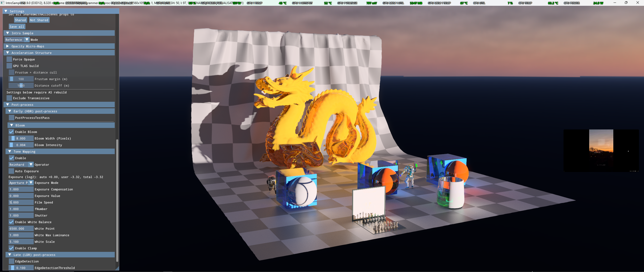Adjust the Frustum margin slider
The image size is (644, 272).
tap(21, 79)
